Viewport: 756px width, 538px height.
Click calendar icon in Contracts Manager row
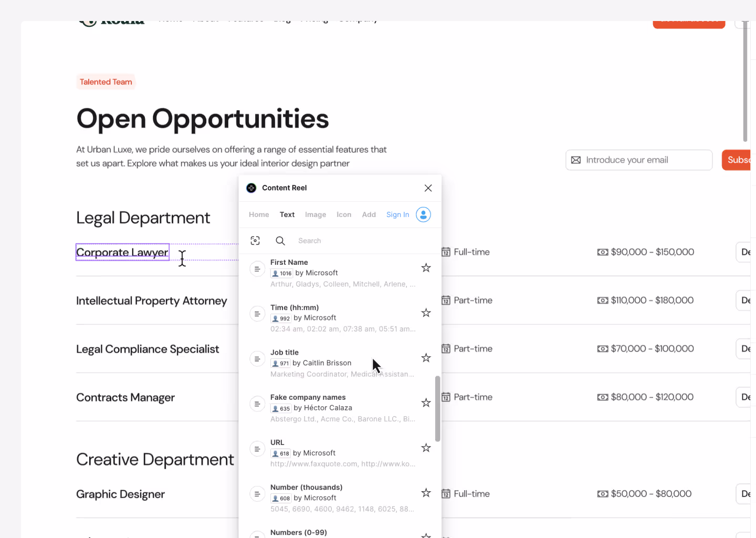446,397
